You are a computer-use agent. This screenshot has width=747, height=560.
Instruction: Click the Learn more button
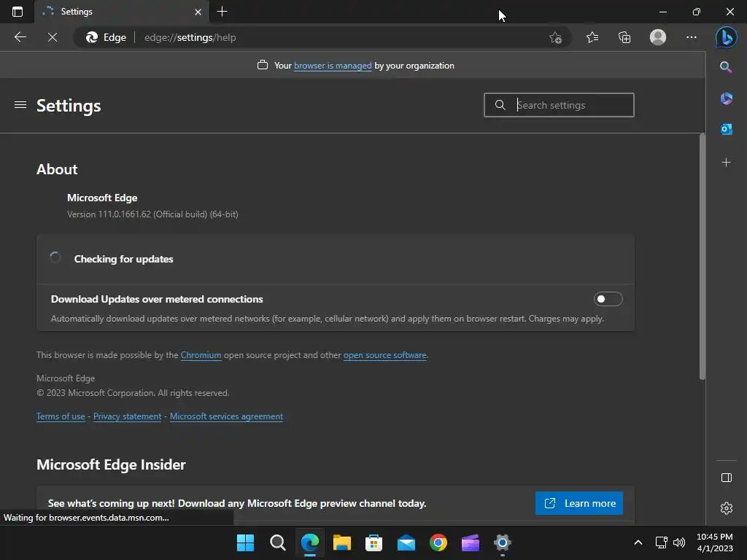[578, 503]
